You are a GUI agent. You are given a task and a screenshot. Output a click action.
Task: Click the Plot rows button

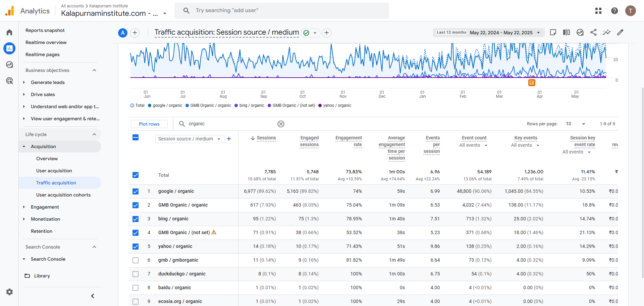(149, 124)
